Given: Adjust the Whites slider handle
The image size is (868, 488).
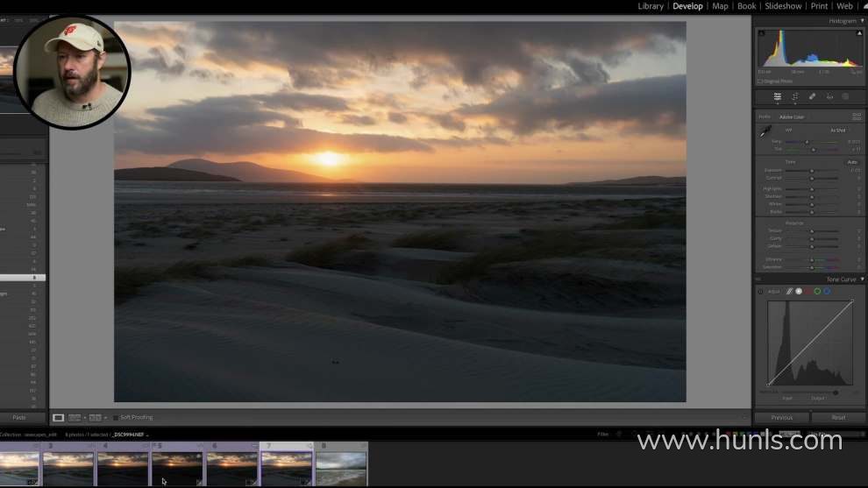Looking at the screenshot, I should pos(812,205).
